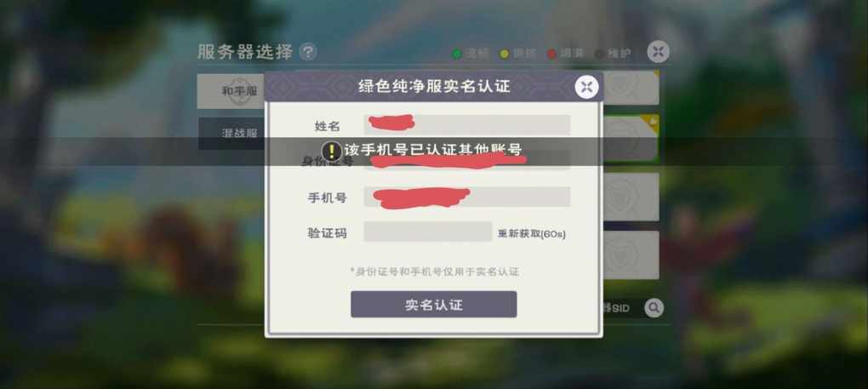Click the magnifier search icon beside SID

[x=654, y=307]
